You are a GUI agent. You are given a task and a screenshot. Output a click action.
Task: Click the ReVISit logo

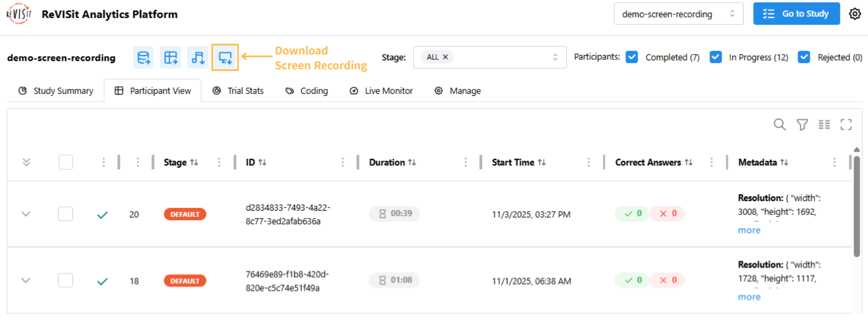point(19,14)
